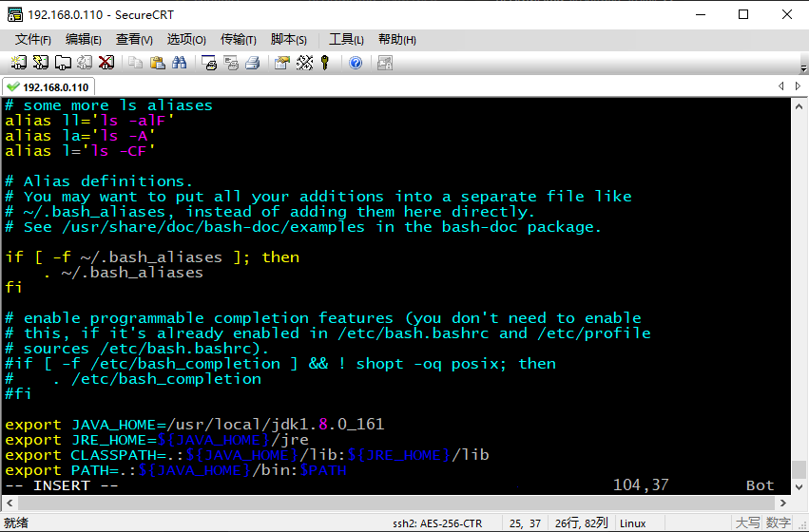
Task: Open the Keymap Editor icon
Action: pyautogui.click(x=304, y=63)
